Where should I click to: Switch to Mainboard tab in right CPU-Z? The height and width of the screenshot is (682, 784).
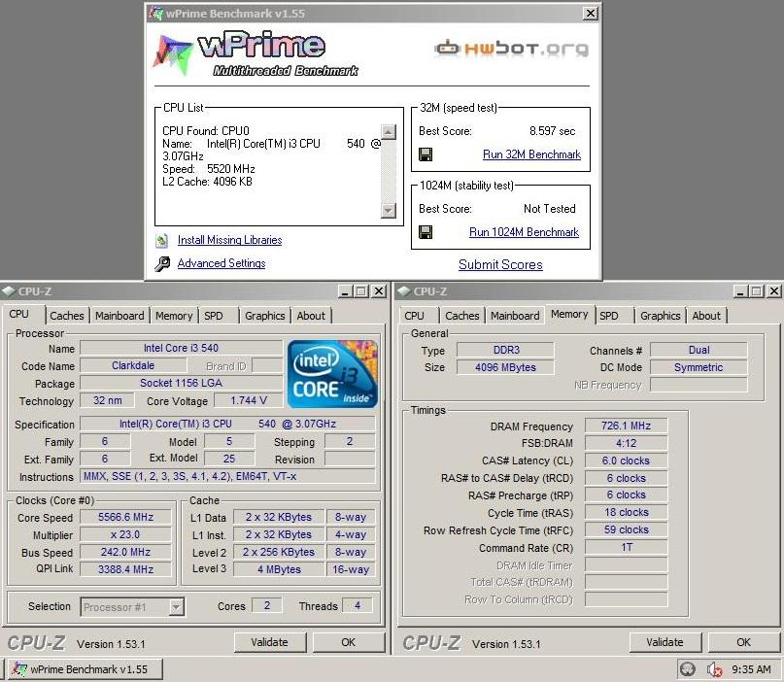click(x=515, y=316)
